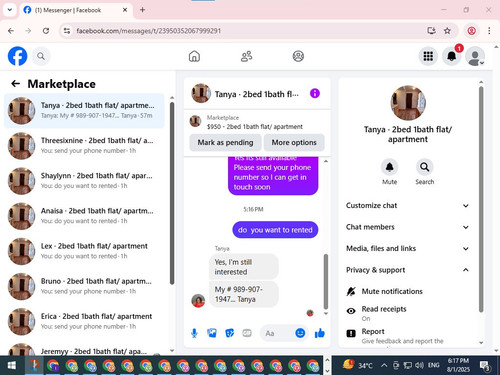The height and width of the screenshot is (375, 500).
Task: Select the Tanya conversation in list
Action: pos(84,110)
